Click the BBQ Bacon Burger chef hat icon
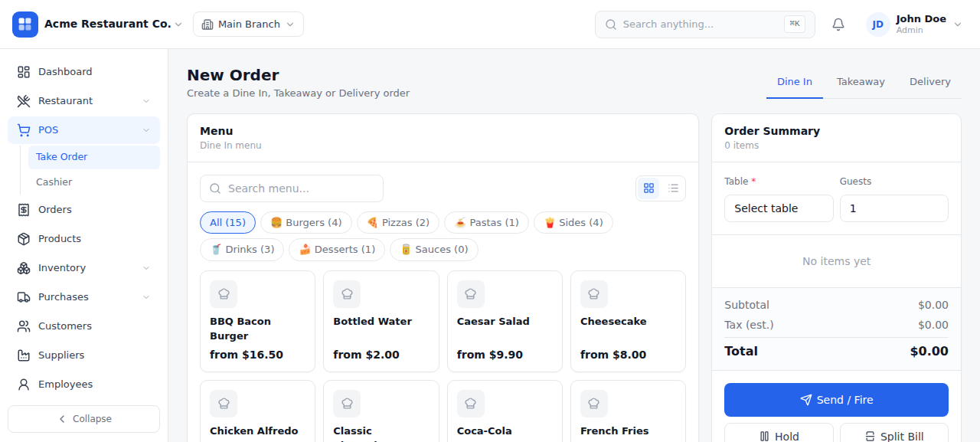 224,294
